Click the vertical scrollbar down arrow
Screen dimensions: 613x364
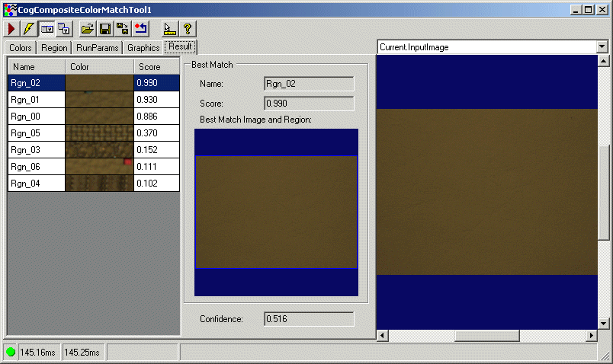[604, 324]
